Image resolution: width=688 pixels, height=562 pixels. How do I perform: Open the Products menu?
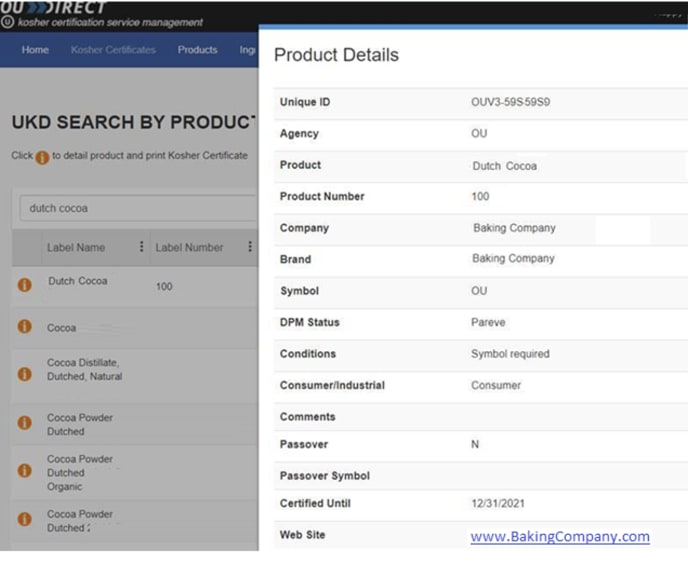coord(197,50)
